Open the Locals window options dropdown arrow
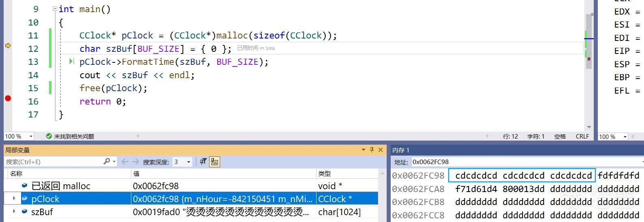Image resolution: width=644 pixels, height=222 pixels. pyautogui.click(x=363, y=150)
